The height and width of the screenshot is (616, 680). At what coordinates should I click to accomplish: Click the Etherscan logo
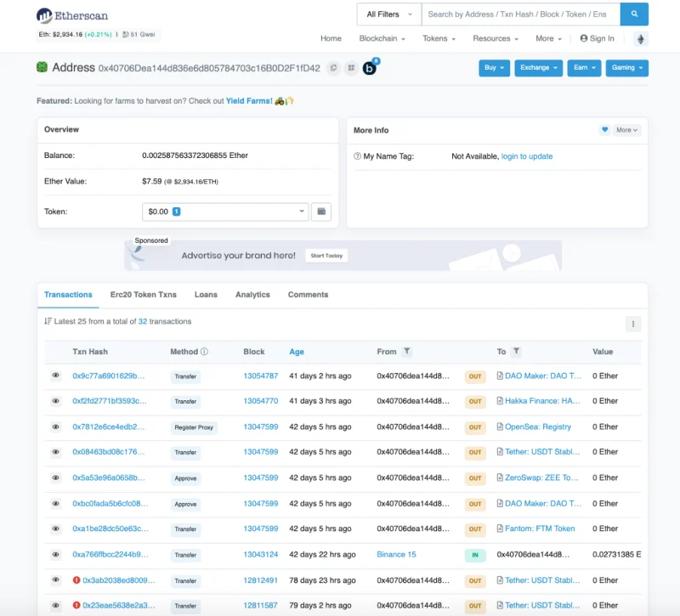(x=72, y=15)
